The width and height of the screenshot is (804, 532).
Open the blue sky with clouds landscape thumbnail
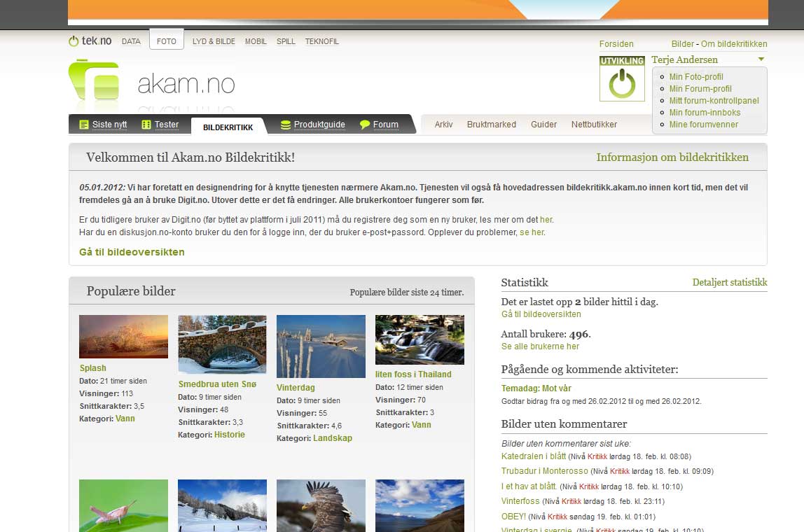point(420,505)
